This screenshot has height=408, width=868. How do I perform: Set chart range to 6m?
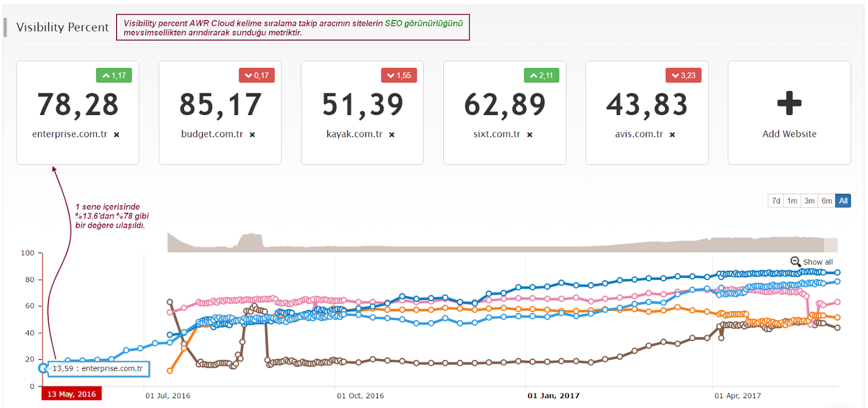click(x=827, y=201)
